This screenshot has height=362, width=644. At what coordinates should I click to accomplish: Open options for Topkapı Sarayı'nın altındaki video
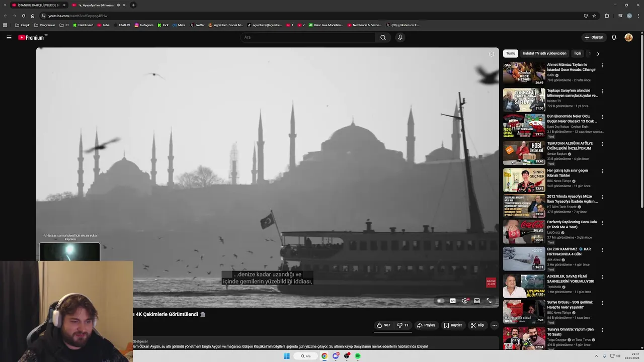(602, 92)
